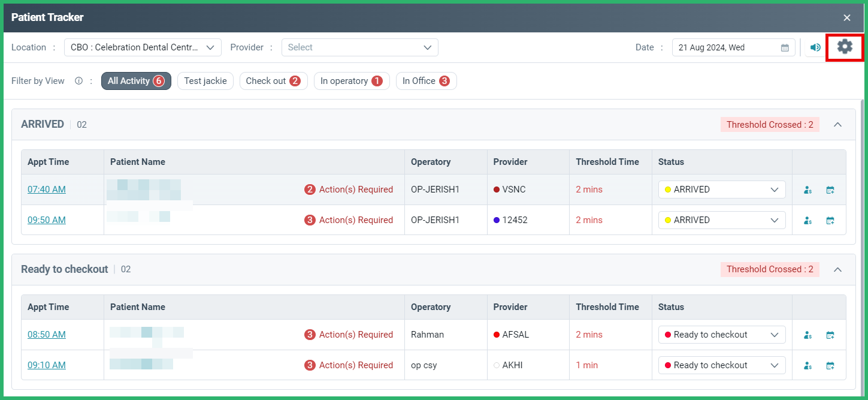Image resolution: width=868 pixels, height=400 pixels.
Task: Open the Provider Select dropdown
Action: [x=359, y=47]
